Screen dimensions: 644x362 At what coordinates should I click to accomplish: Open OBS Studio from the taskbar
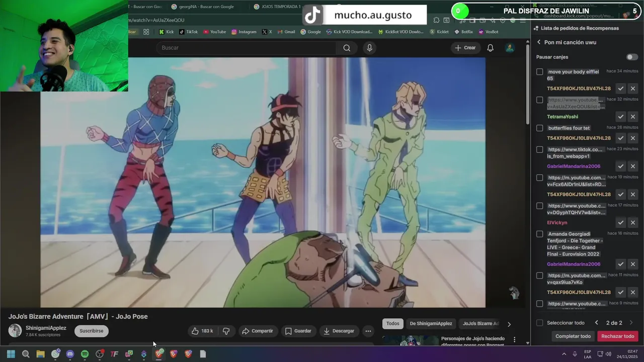click(100, 354)
